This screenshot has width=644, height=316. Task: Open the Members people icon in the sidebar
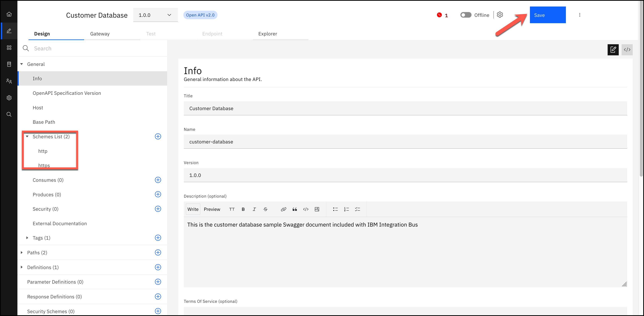[9, 81]
